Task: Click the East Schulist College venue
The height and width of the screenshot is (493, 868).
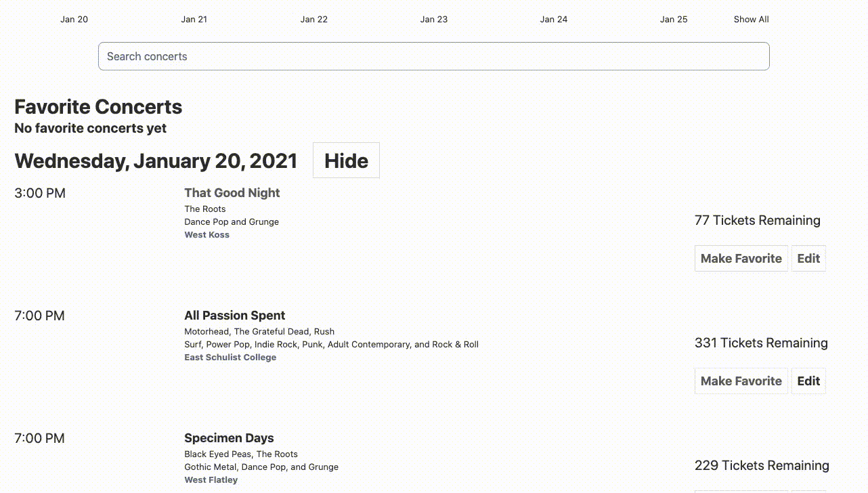Action: pos(230,358)
